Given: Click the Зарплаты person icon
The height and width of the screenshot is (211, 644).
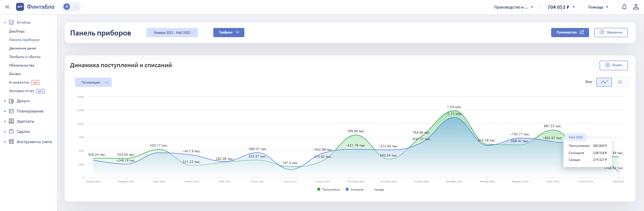Looking at the screenshot, I should [x=11, y=121].
